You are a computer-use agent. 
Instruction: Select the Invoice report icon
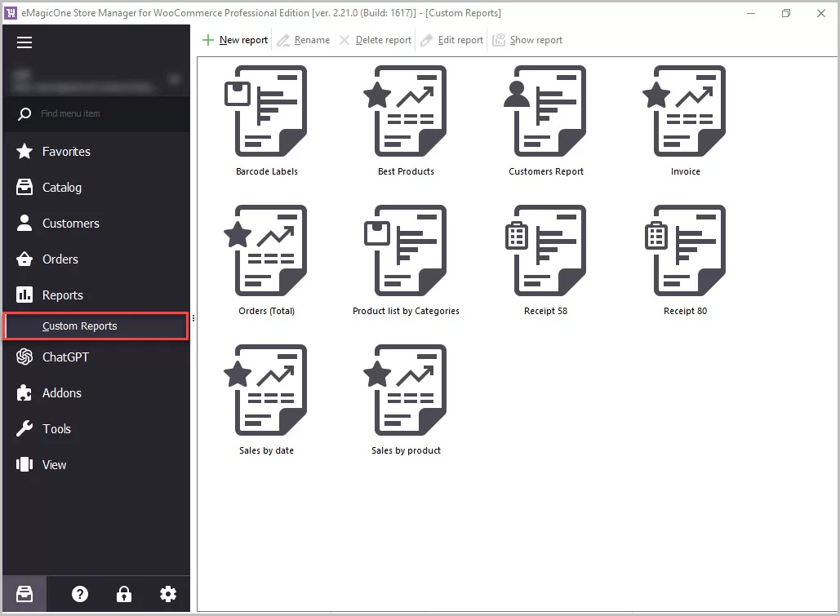point(685,112)
